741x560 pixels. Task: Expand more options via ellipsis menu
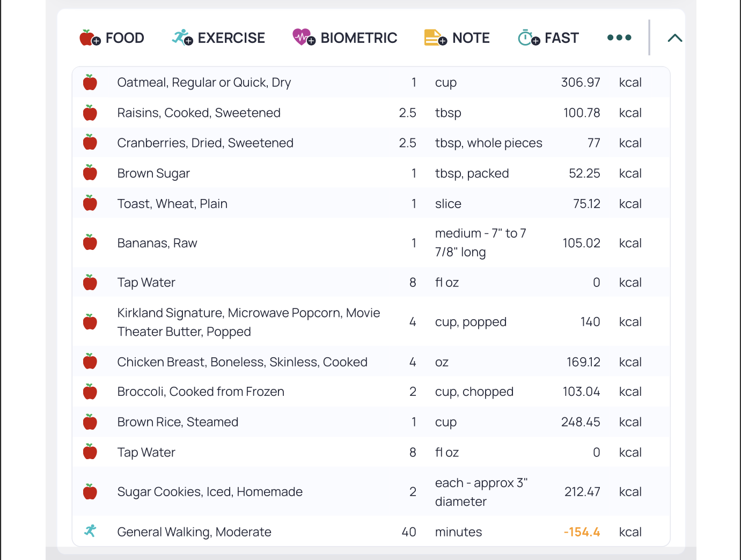619,38
